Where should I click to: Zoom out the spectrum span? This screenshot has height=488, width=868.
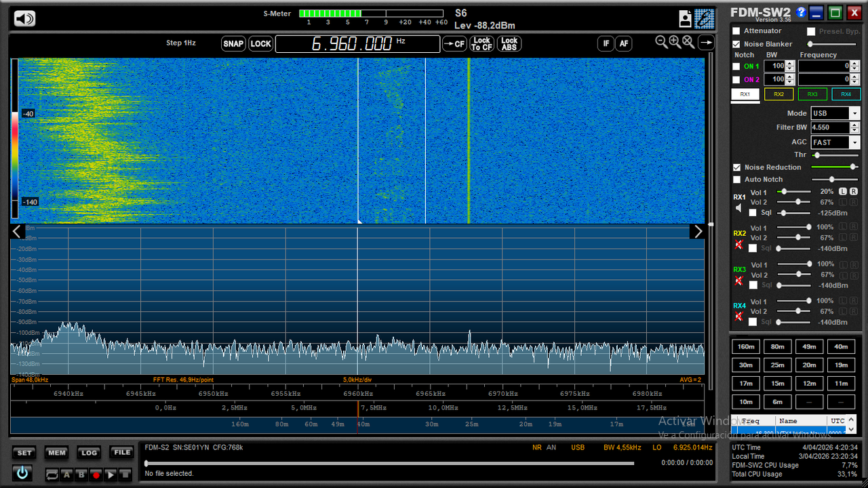click(x=662, y=42)
